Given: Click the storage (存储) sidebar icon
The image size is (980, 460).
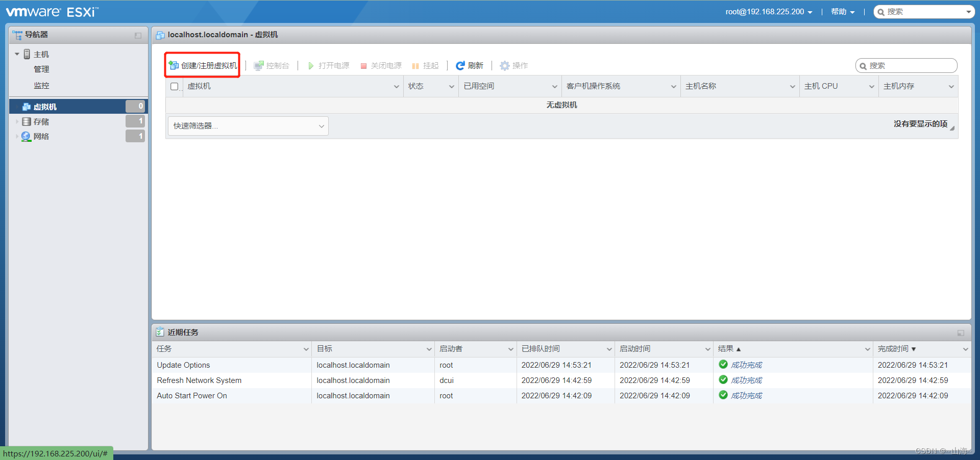Looking at the screenshot, I should tap(27, 121).
